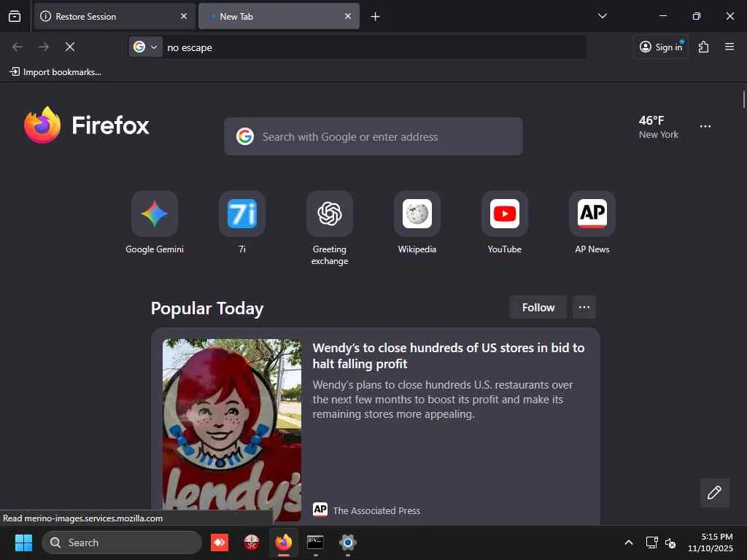Go back one page
The width and height of the screenshot is (747, 560).
18,47
